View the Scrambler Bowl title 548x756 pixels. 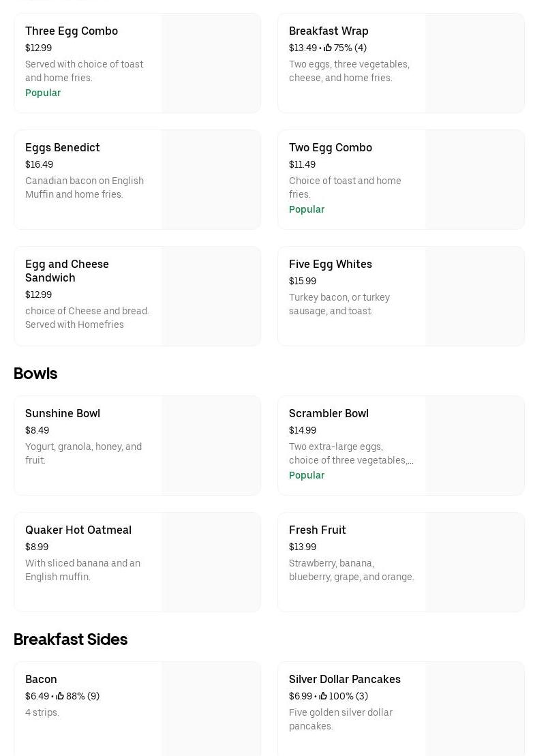point(329,413)
